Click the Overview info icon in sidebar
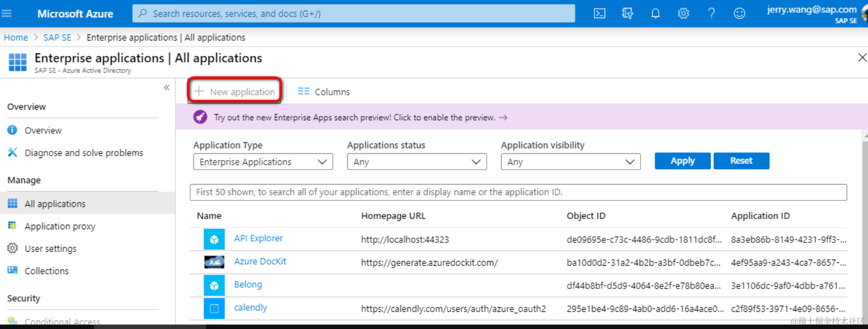 tap(13, 130)
